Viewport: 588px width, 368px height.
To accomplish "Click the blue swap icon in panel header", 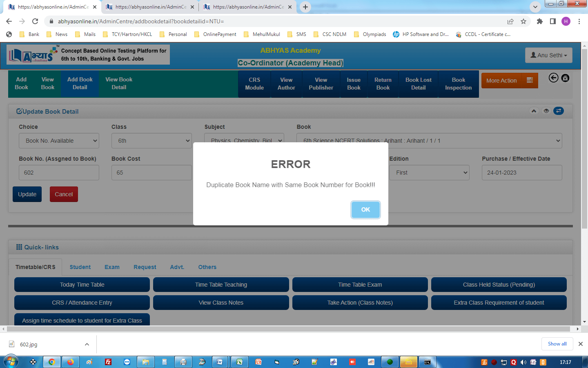I will click(x=558, y=111).
